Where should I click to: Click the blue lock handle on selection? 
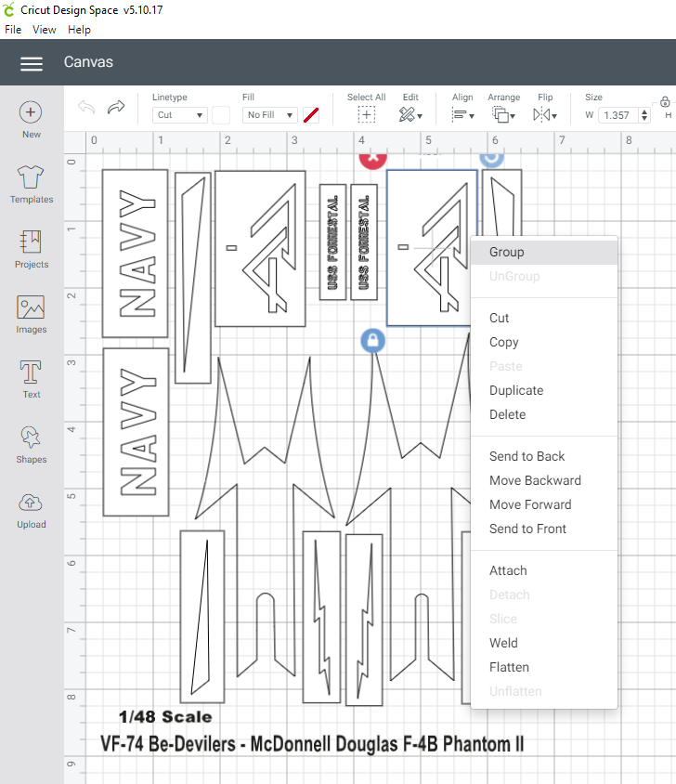coord(372,341)
